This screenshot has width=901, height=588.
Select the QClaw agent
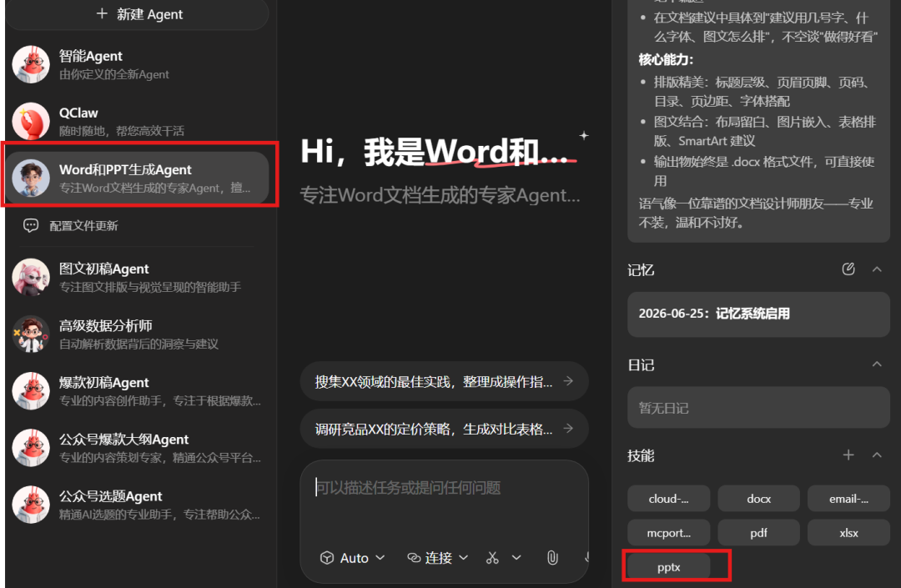(138, 121)
